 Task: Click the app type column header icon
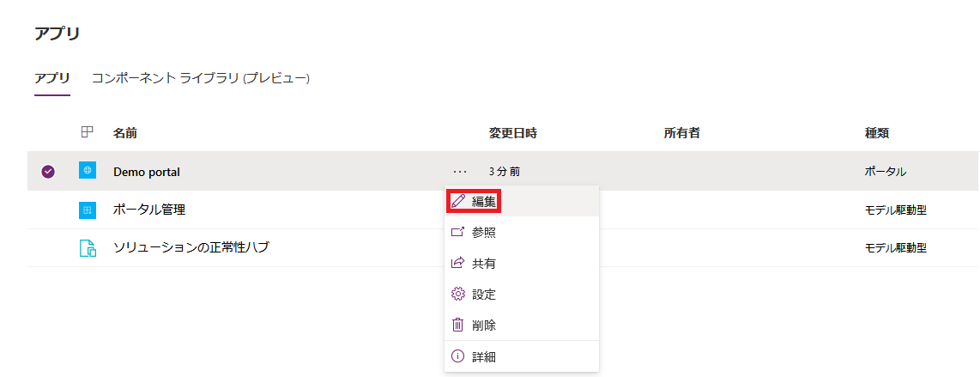(87, 132)
